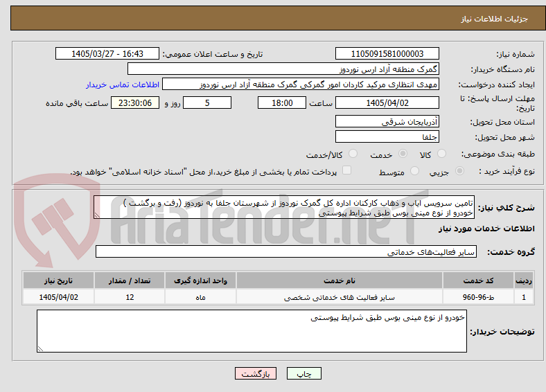Click the unit cell ماه
Screen dimensions: 546x392
(200, 297)
